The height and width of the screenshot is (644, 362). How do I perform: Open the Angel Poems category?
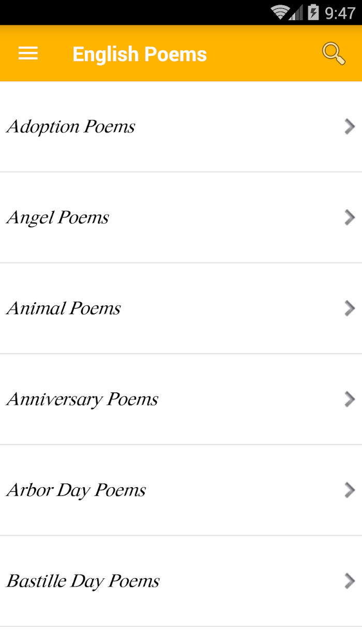(181, 217)
